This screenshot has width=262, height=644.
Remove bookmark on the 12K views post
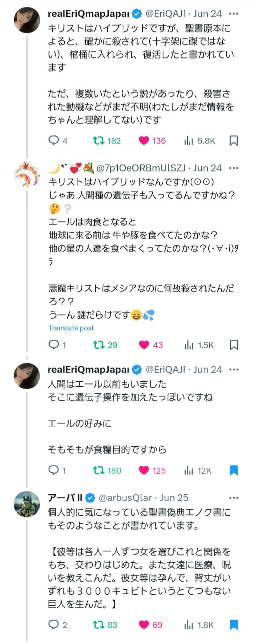coord(234,471)
